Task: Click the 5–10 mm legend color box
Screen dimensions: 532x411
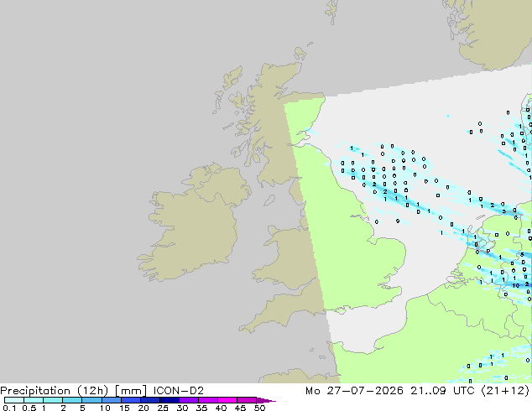Action: (x=91, y=400)
